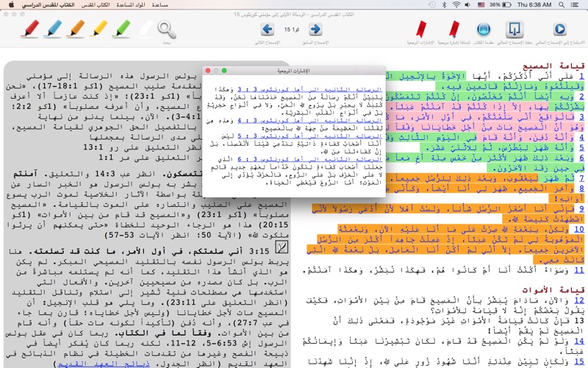This screenshot has height=368, width=588.
Task: Click the Wi-Fi status icon
Action: pyautogui.click(x=456, y=4)
